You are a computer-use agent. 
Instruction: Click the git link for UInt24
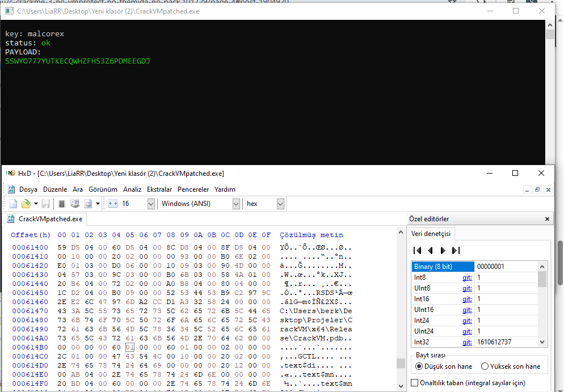(467, 331)
